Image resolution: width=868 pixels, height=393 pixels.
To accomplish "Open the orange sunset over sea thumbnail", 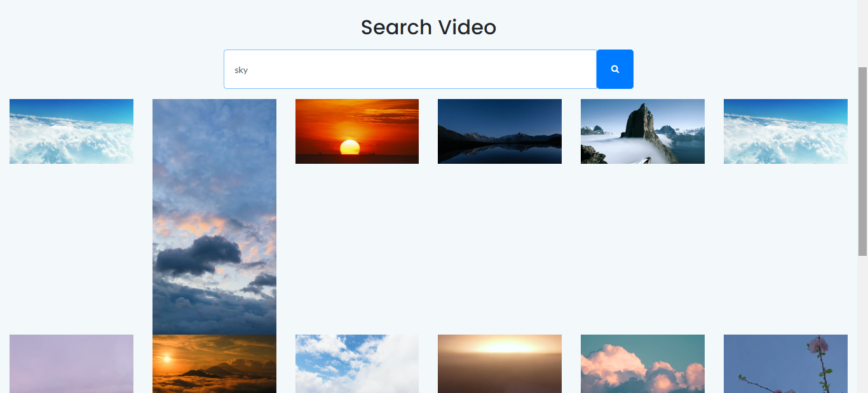I will click(x=357, y=131).
